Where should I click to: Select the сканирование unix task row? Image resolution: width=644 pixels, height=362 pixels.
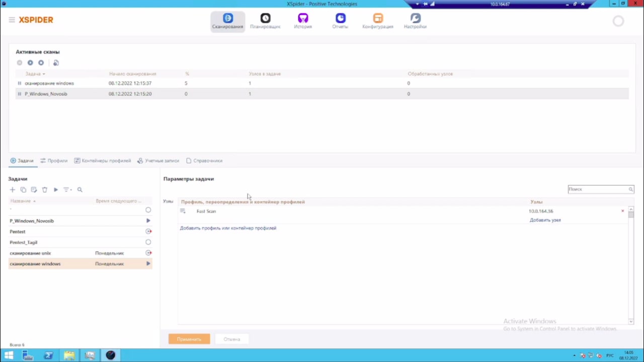click(x=80, y=253)
